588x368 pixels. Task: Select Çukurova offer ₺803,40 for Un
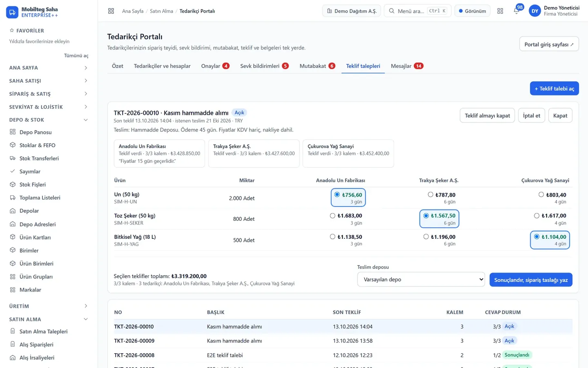pyautogui.click(x=541, y=195)
